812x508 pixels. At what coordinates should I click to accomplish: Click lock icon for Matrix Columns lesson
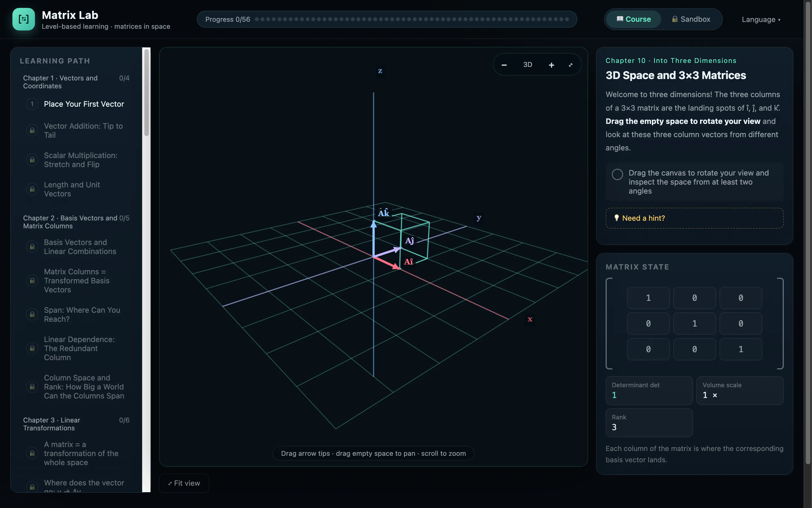pyautogui.click(x=32, y=281)
